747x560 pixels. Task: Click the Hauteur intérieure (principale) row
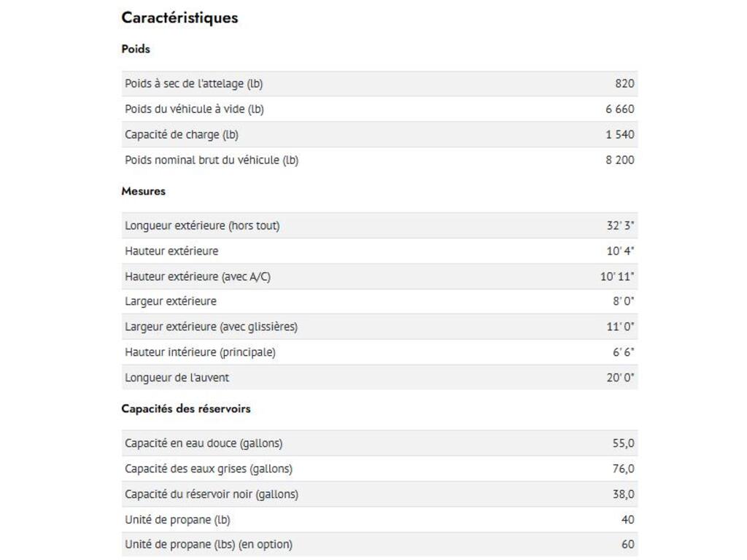pos(379,352)
